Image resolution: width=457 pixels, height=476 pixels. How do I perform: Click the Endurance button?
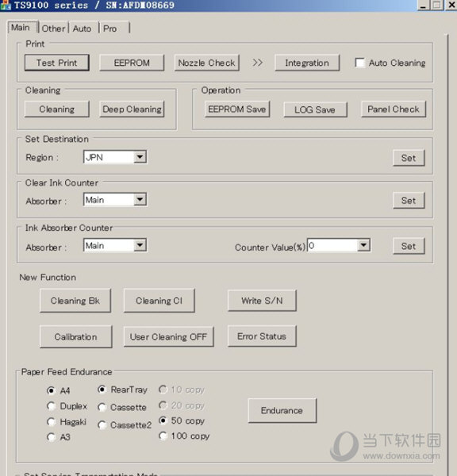click(282, 410)
